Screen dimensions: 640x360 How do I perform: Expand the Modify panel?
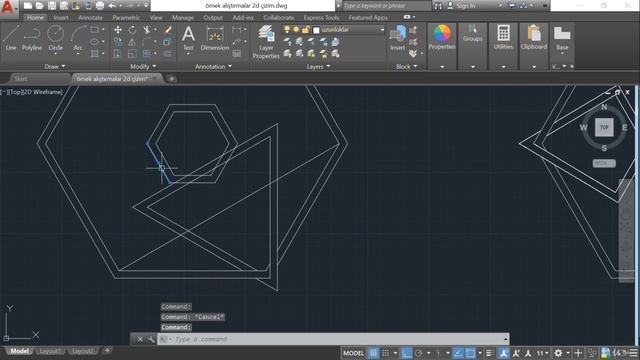pos(143,66)
